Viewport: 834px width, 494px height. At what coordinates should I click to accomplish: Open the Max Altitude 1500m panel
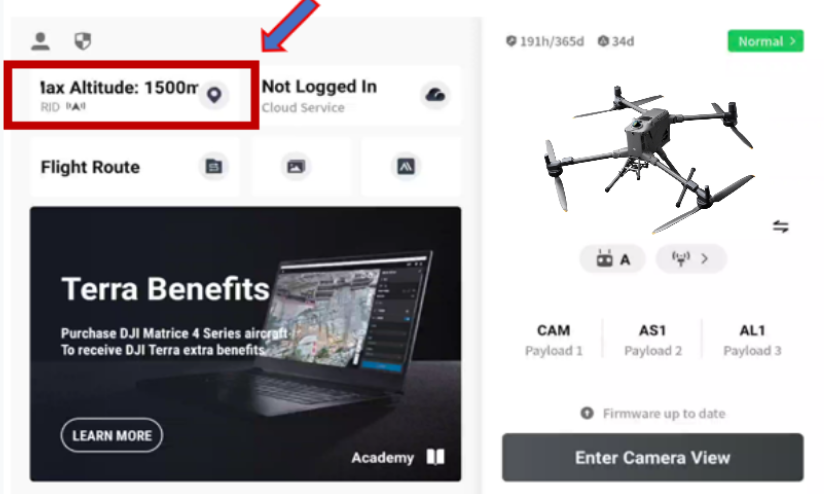coord(131,95)
